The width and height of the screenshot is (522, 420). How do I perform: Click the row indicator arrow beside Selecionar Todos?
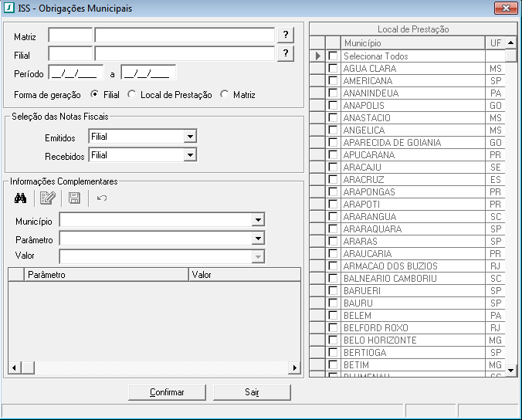pyautogui.click(x=317, y=56)
